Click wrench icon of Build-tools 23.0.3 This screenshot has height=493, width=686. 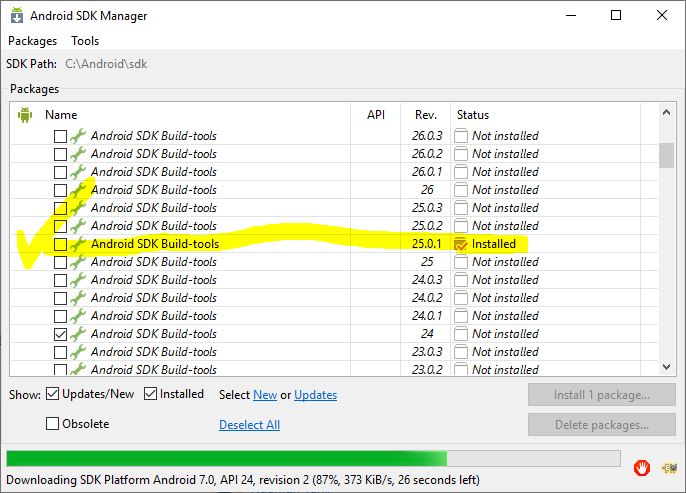[x=78, y=352]
